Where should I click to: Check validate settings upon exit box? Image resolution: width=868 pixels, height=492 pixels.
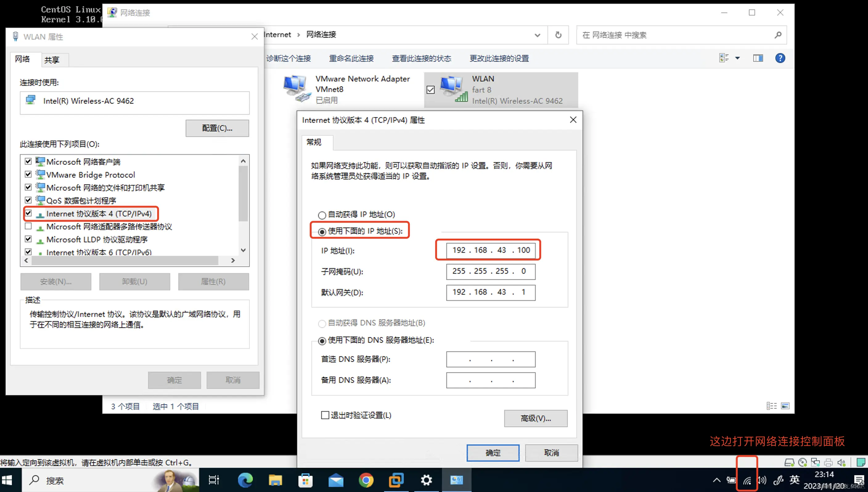(325, 415)
